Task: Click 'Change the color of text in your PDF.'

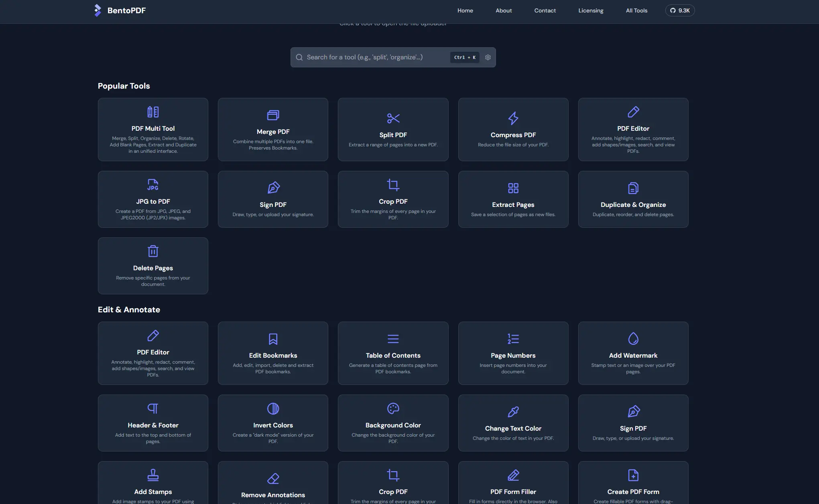Action: tap(513, 438)
